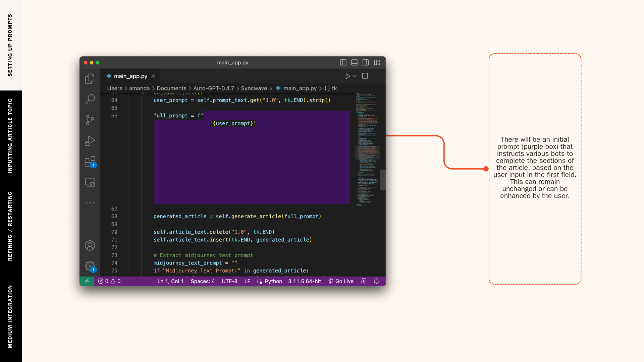Open the editor More Actions ellipsis
Viewport: 644px width, 362px height.
(x=376, y=76)
